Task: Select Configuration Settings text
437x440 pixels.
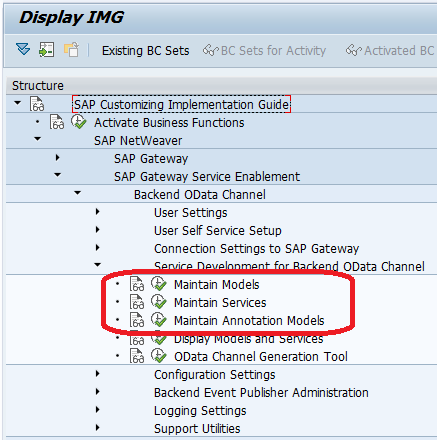Action: click(215, 375)
